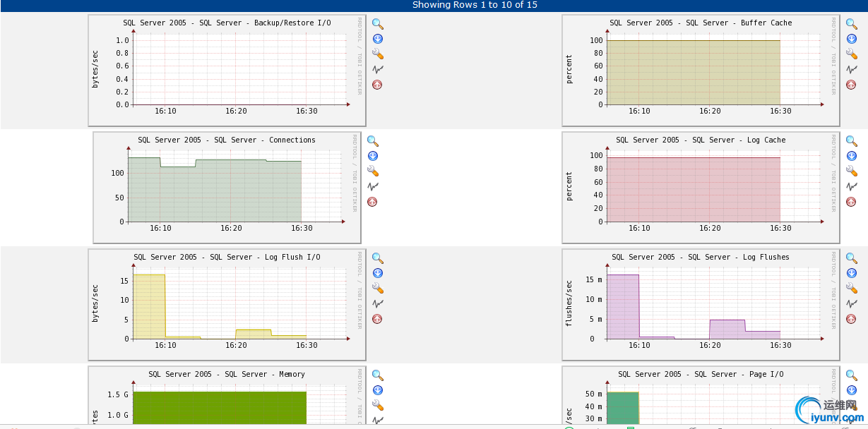This screenshot has width=868, height=429.
Task: Open wrench icon beside Log Cache graph
Action: tap(852, 171)
